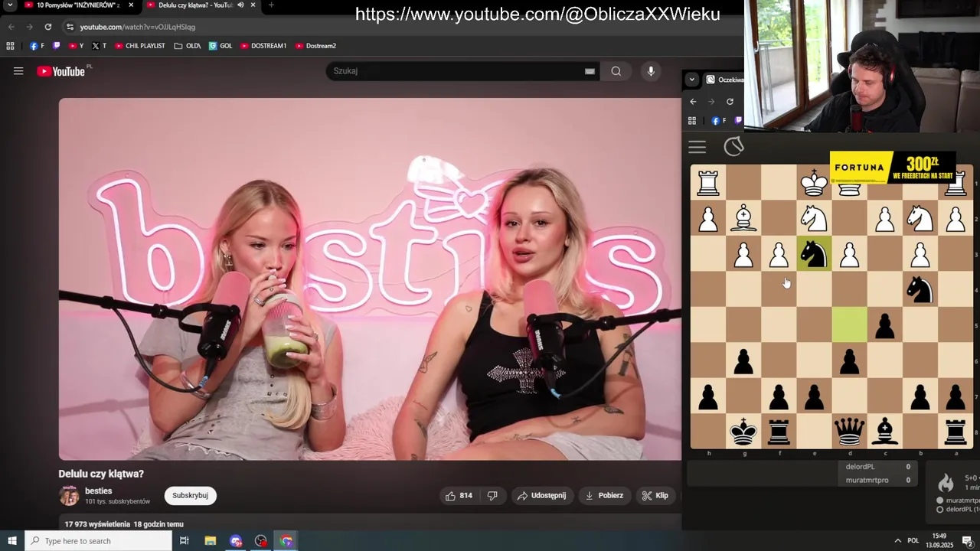Click the blitz flame icon beside the game info
This screenshot has width=980, height=551.
click(946, 482)
